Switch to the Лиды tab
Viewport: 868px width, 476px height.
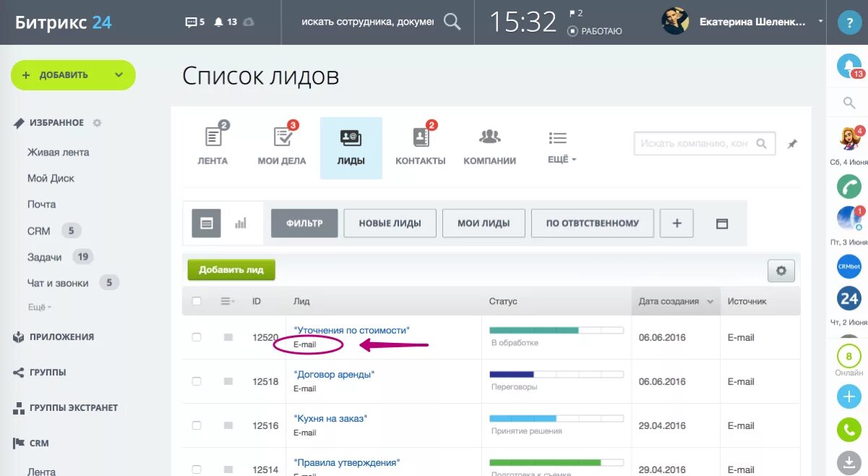pyautogui.click(x=351, y=148)
